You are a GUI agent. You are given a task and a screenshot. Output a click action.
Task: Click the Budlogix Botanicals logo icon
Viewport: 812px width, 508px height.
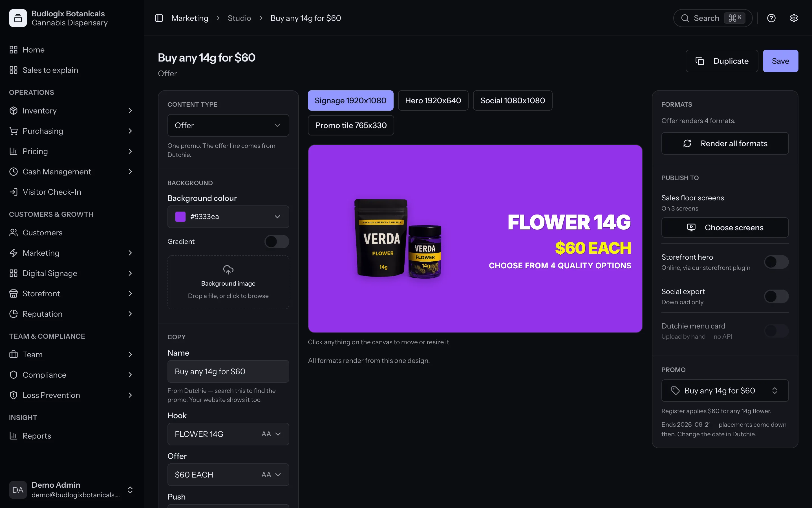(18, 18)
